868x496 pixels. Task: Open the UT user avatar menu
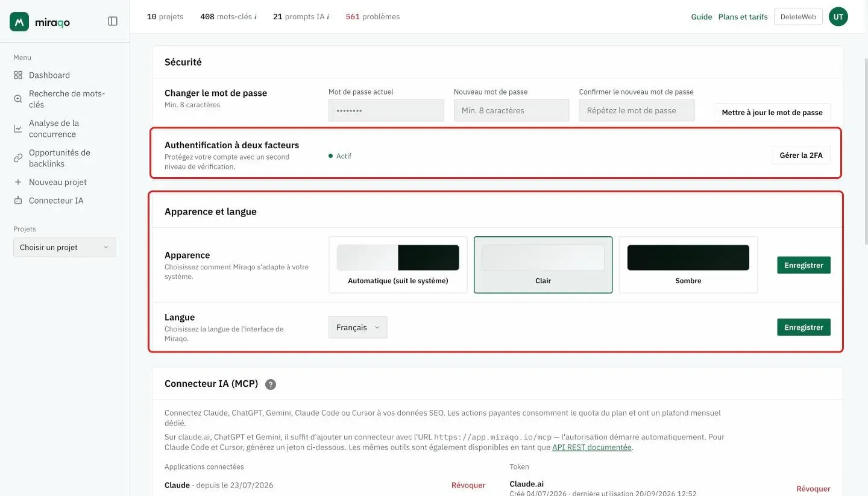[x=838, y=17]
